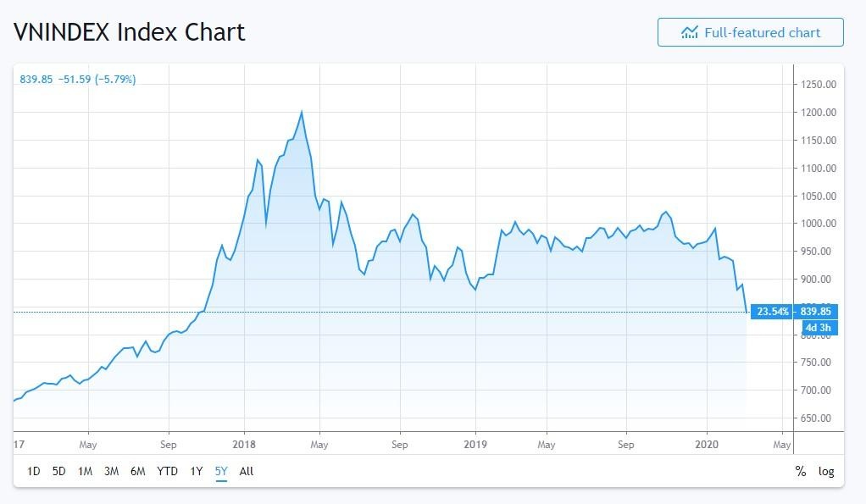Toggle percent scale mode
The width and height of the screenshot is (866, 504).
coord(800,471)
